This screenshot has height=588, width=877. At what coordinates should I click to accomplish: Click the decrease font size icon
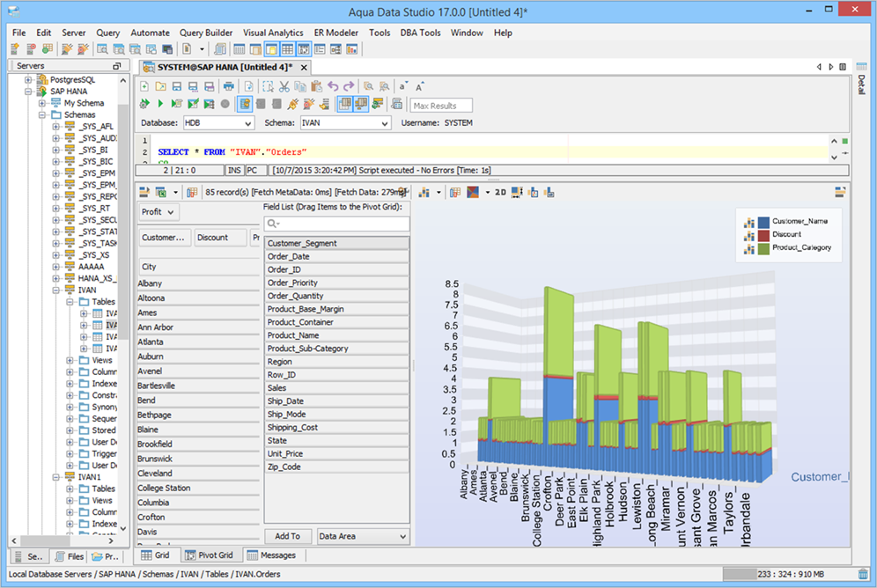(x=402, y=86)
